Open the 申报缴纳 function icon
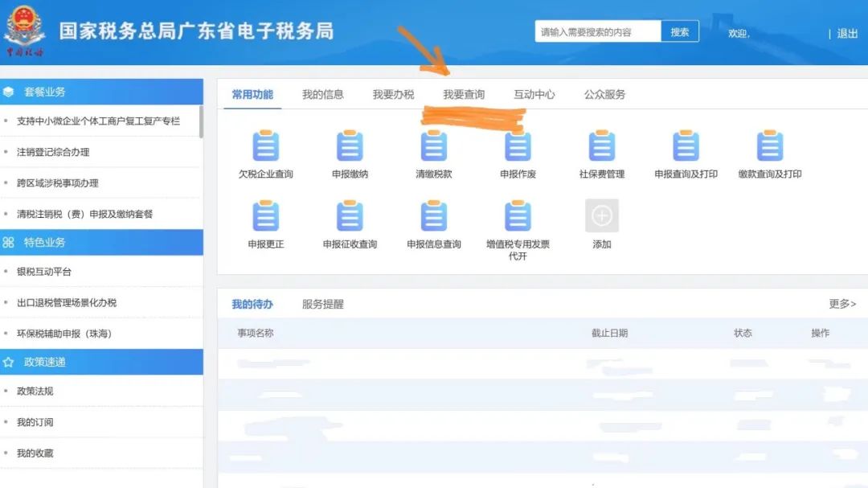Screen dimensions: 868x488 pos(350,146)
